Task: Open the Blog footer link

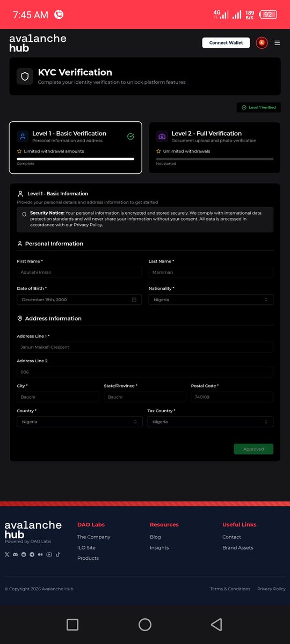Action: [155, 537]
